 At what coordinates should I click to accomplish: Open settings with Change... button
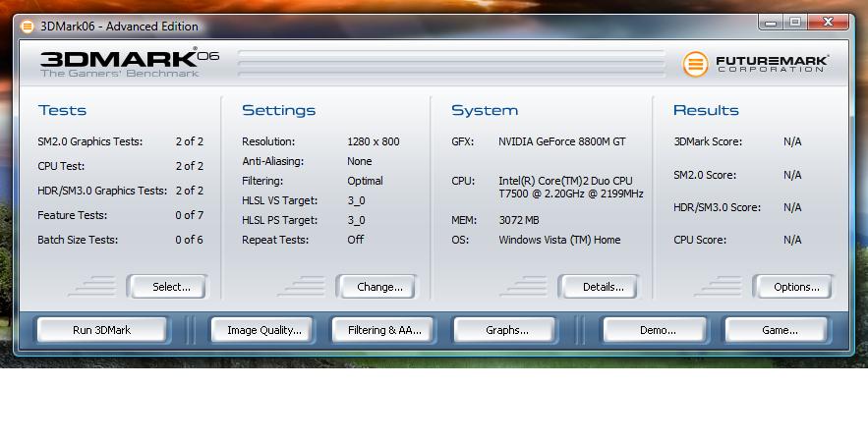click(x=376, y=287)
